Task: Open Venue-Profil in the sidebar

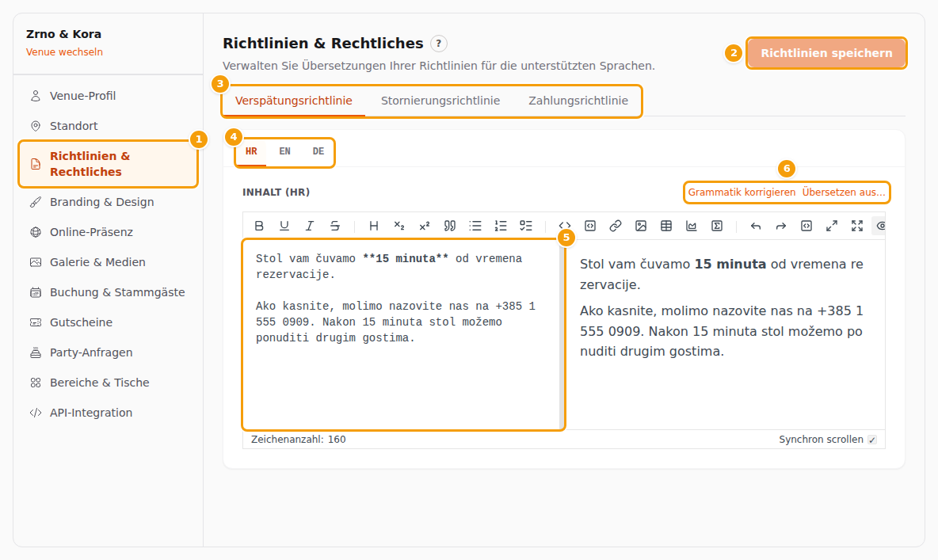Action: tap(108, 96)
